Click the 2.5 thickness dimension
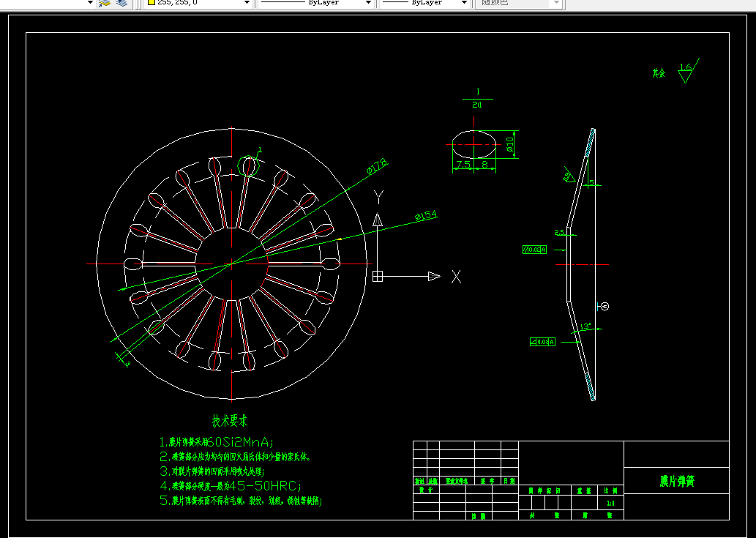The width and height of the screenshot is (756, 538). point(559,232)
